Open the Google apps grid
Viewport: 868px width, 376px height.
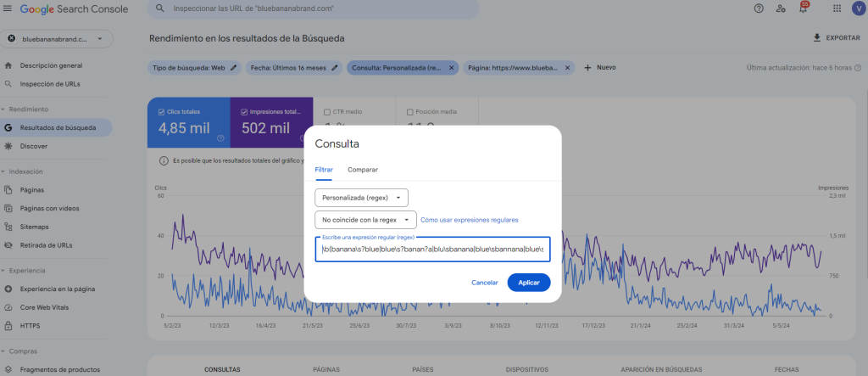837,8
